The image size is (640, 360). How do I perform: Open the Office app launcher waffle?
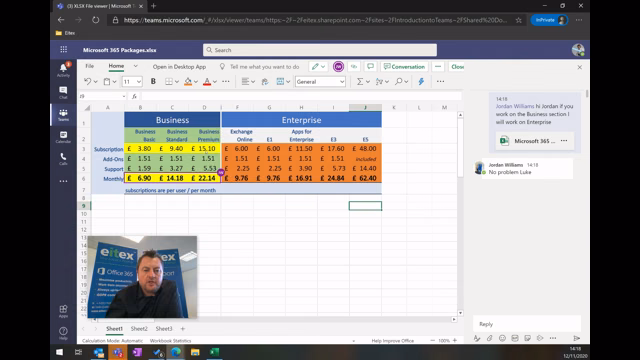click(64, 50)
